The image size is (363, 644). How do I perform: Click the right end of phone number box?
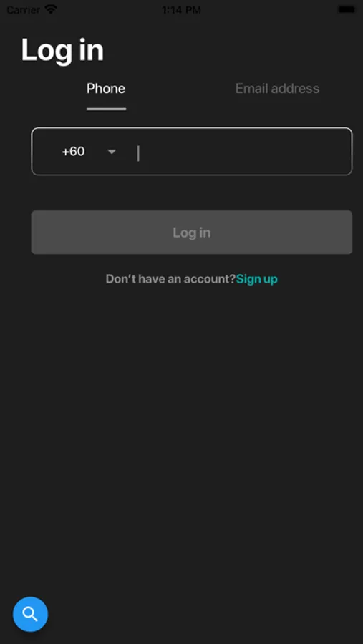click(337, 152)
